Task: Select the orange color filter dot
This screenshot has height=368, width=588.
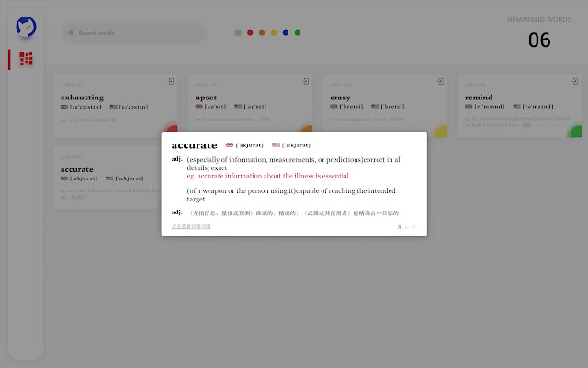Action: pyautogui.click(x=262, y=33)
